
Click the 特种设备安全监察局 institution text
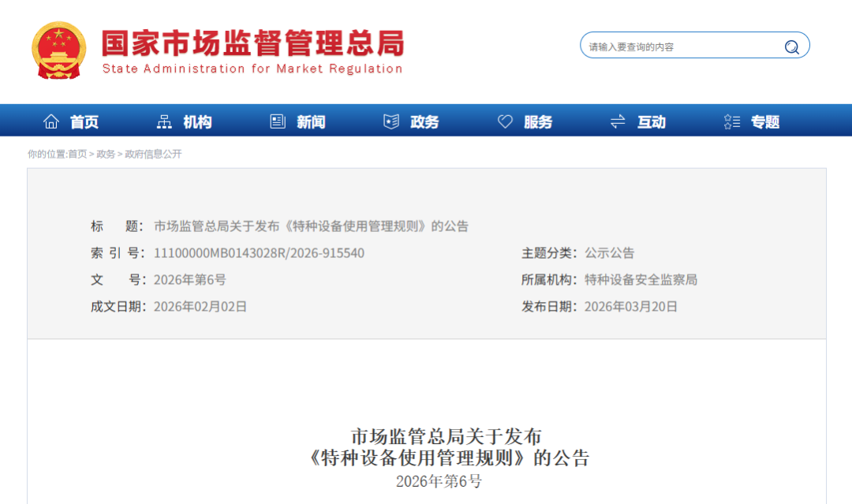click(641, 279)
